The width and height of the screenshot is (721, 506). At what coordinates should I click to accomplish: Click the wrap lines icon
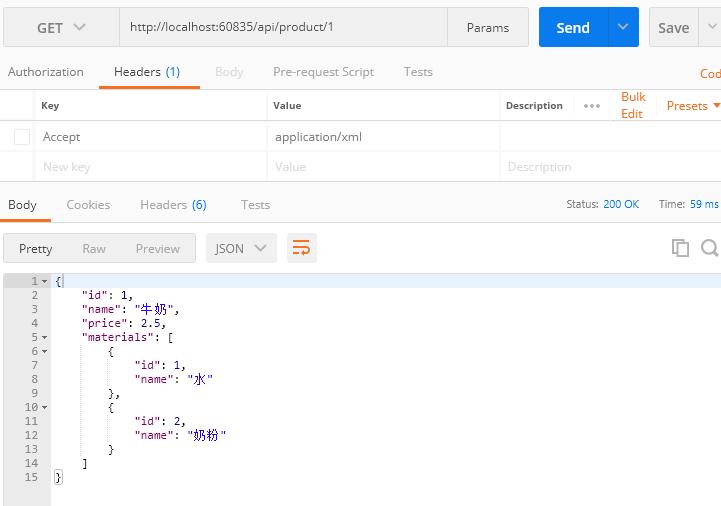click(301, 248)
